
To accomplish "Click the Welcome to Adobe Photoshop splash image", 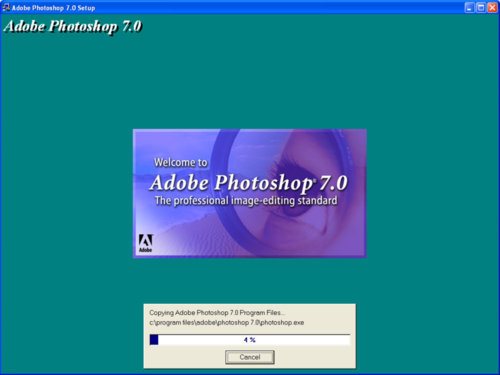I will 250,193.
